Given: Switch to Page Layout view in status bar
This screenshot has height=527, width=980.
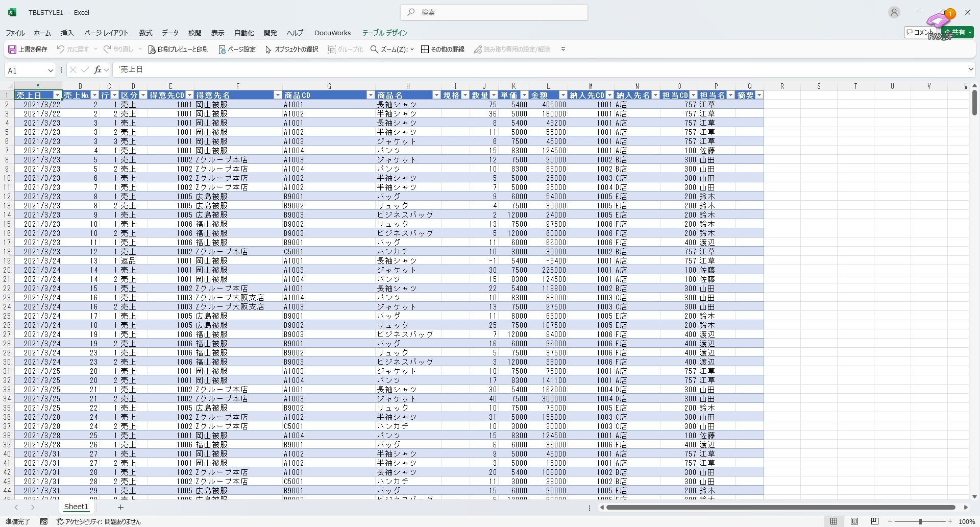Looking at the screenshot, I should (854, 521).
